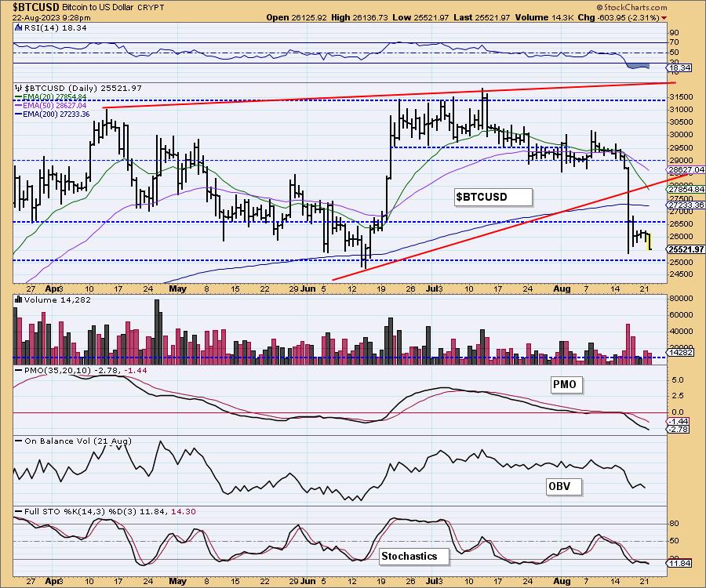The height and width of the screenshot is (588, 706).
Task: Click the 31500 price axis label
Action: tap(680, 96)
